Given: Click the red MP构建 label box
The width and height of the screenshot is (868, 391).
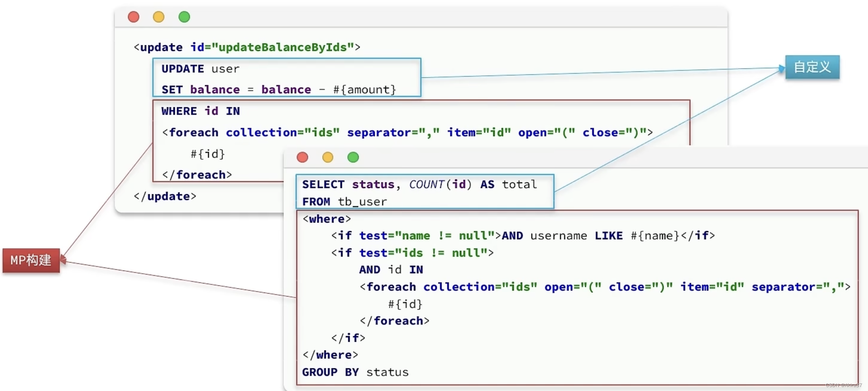Looking at the screenshot, I should click(x=31, y=260).
